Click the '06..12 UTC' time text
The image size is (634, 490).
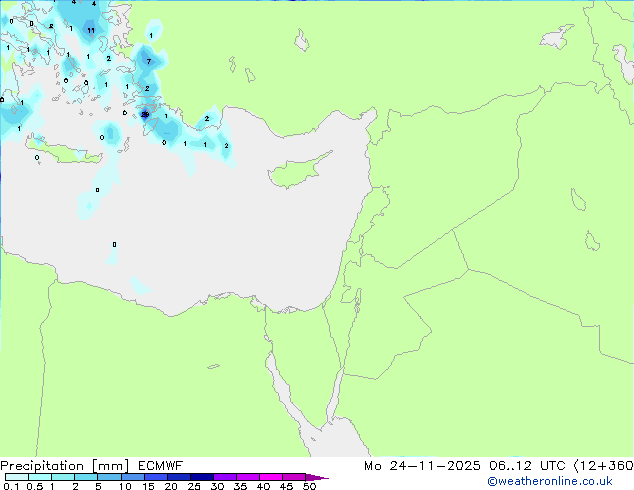[527, 466]
